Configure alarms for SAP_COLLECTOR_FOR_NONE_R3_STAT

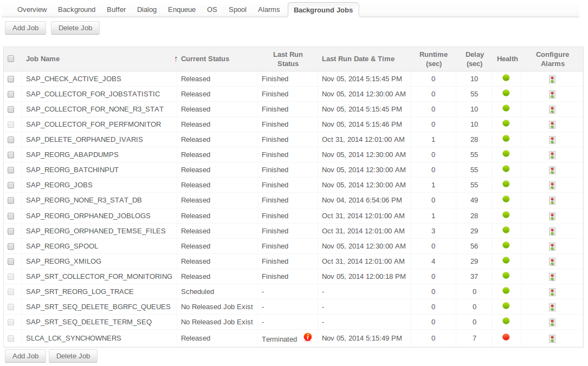tap(552, 109)
